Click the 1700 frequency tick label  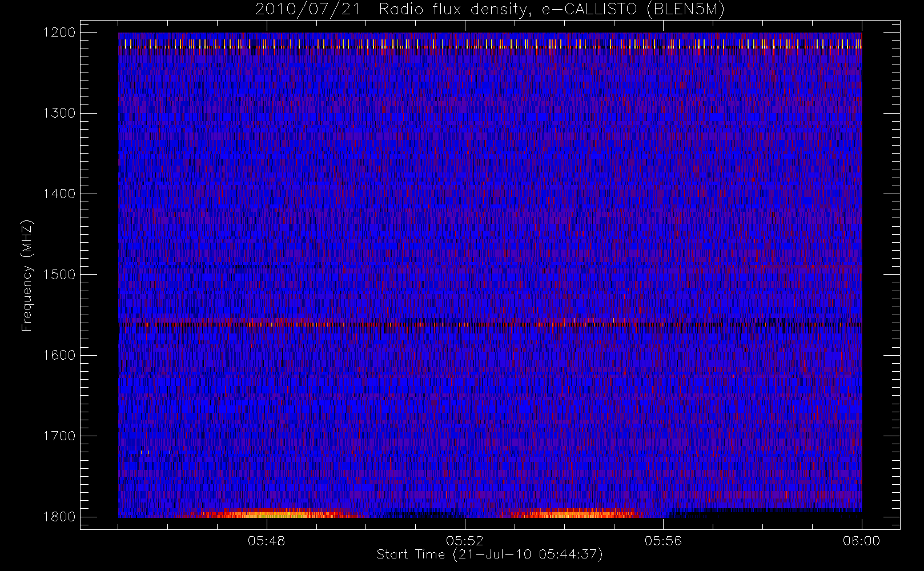(x=59, y=436)
